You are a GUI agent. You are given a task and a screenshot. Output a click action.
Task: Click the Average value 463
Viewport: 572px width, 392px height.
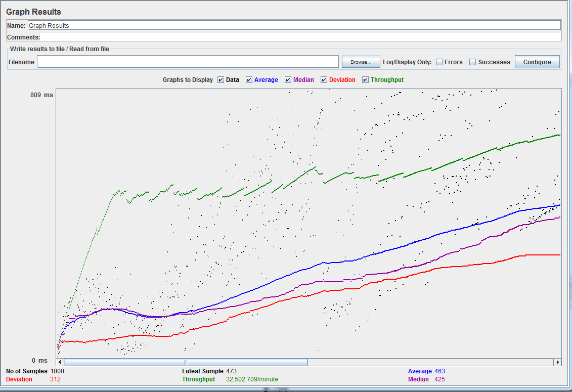(x=439, y=371)
